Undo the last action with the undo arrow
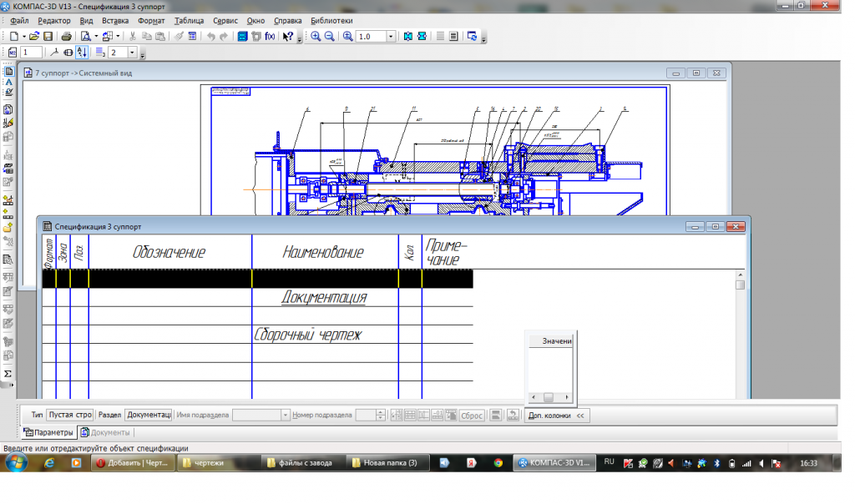Screen dimensions: 855x504 pos(211,37)
